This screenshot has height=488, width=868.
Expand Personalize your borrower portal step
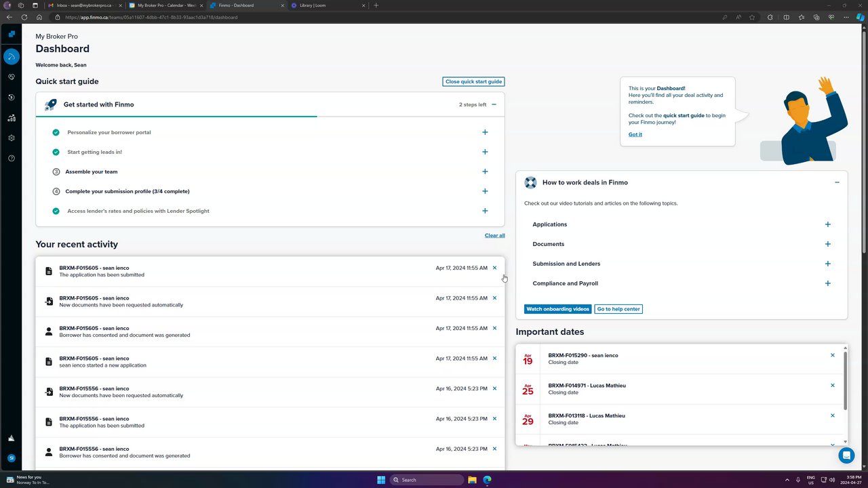pyautogui.click(x=485, y=132)
